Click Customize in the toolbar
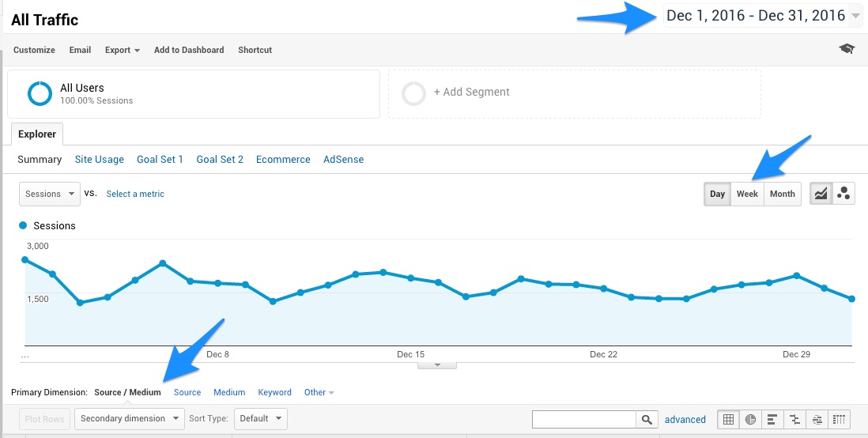This screenshot has width=868, height=438. [34, 50]
